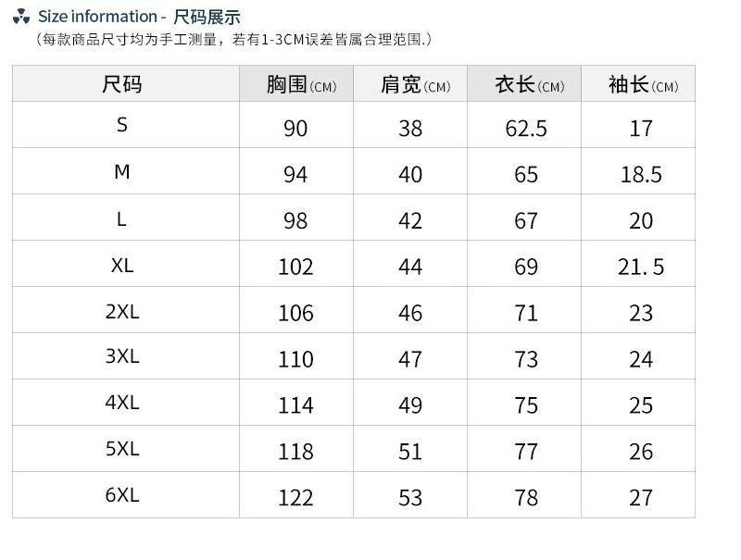Click the chest value 122 cell
741x560 pixels.
point(296,495)
